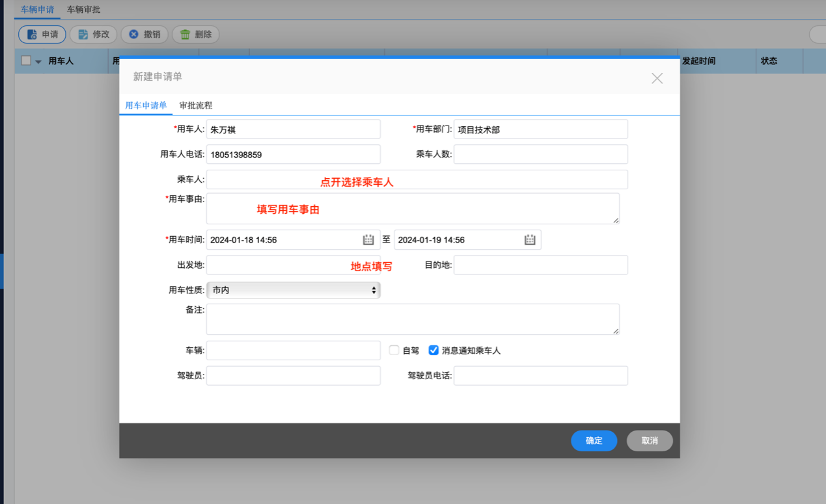
Task: Uncheck 消息通知乘车人 checkbox
Action: [434, 350]
